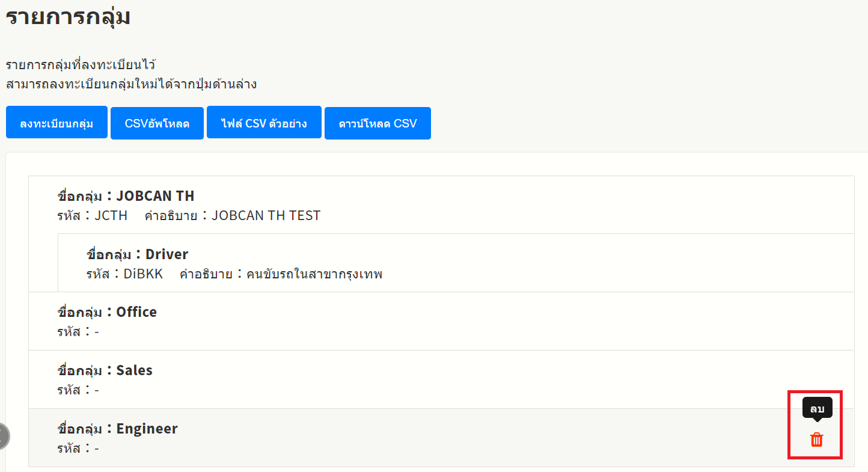868x472 pixels.
Task: Select the Sales group name
Action: tap(134, 370)
